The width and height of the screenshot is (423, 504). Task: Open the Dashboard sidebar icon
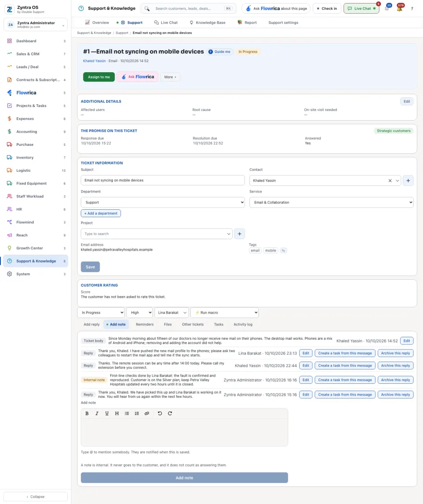click(x=9, y=41)
